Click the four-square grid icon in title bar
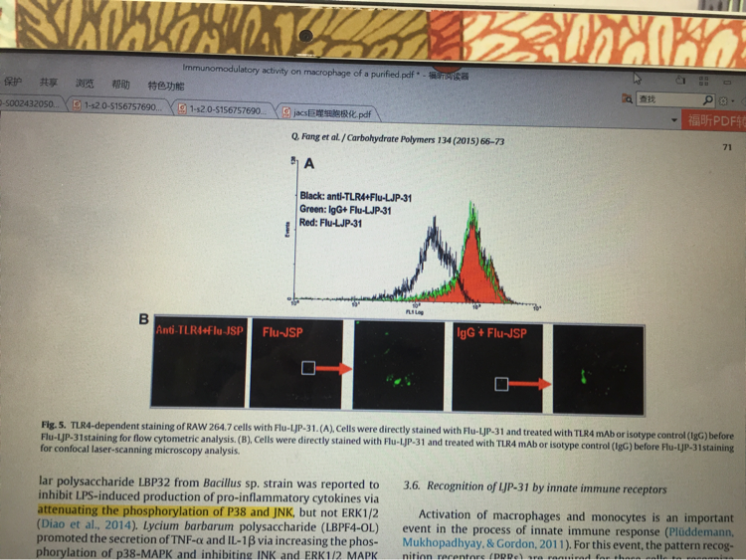Image resolution: width=746 pixels, height=560 pixels. [703, 81]
